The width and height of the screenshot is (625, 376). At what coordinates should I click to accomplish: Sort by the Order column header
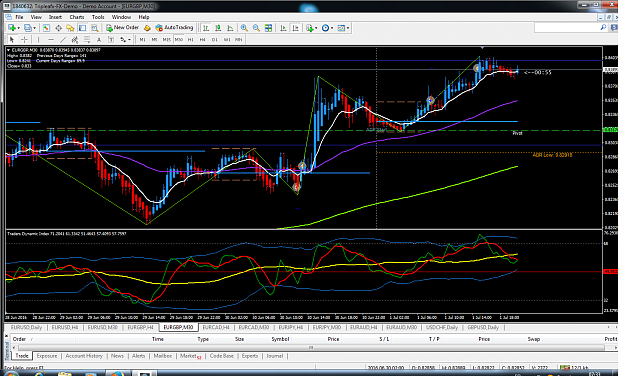(19, 339)
